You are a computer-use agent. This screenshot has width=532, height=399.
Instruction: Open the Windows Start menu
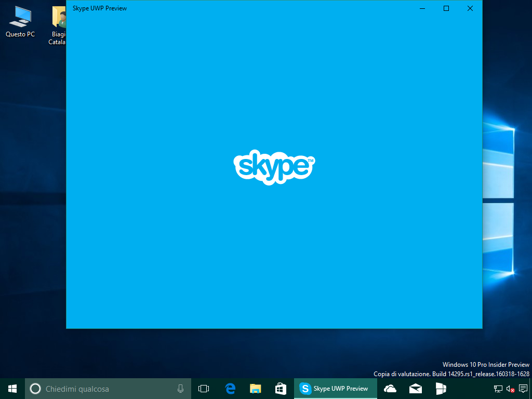click(12, 389)
